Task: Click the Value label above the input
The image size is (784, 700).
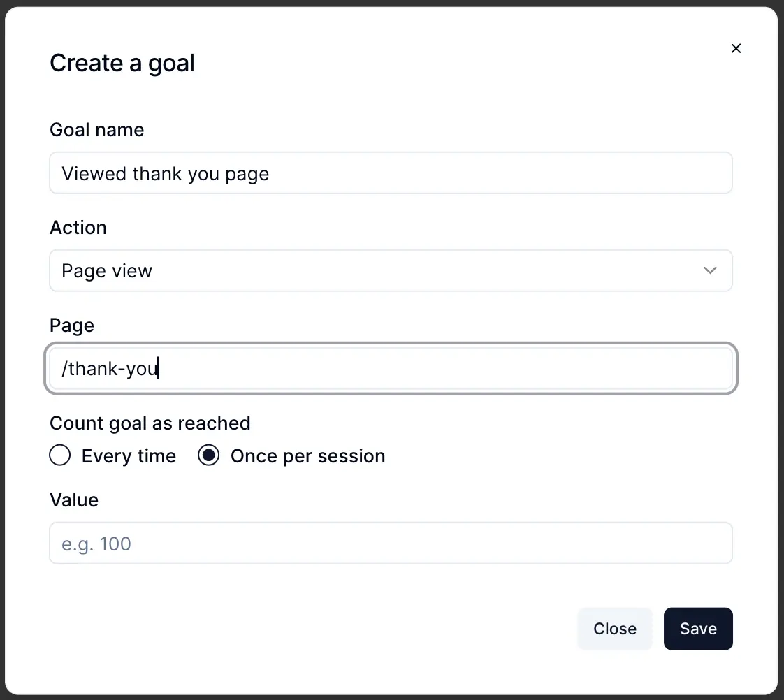Action: point(74,500)
